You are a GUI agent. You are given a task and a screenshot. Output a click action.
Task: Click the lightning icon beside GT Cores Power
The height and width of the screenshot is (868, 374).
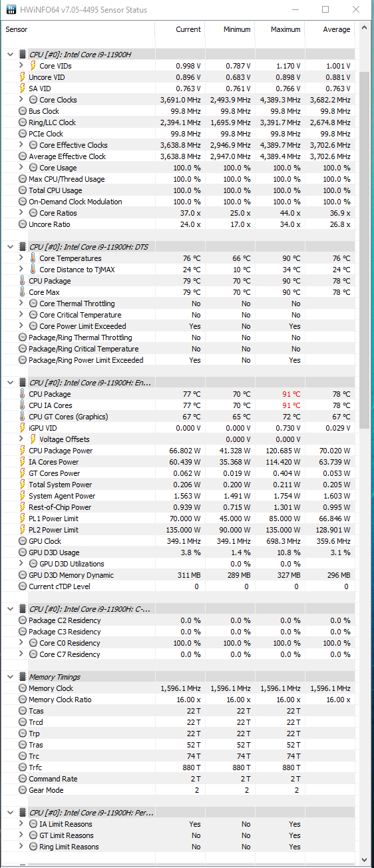click(23, 473)
